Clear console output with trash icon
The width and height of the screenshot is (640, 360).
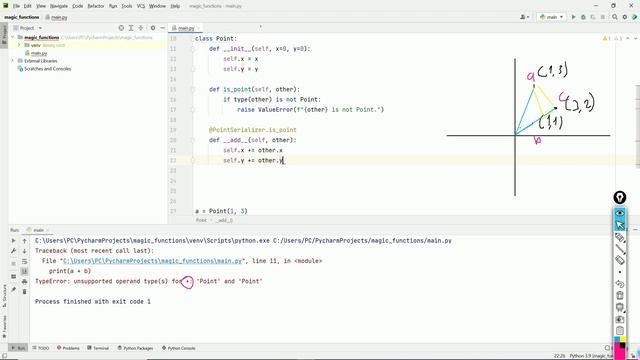coord(24,292)
